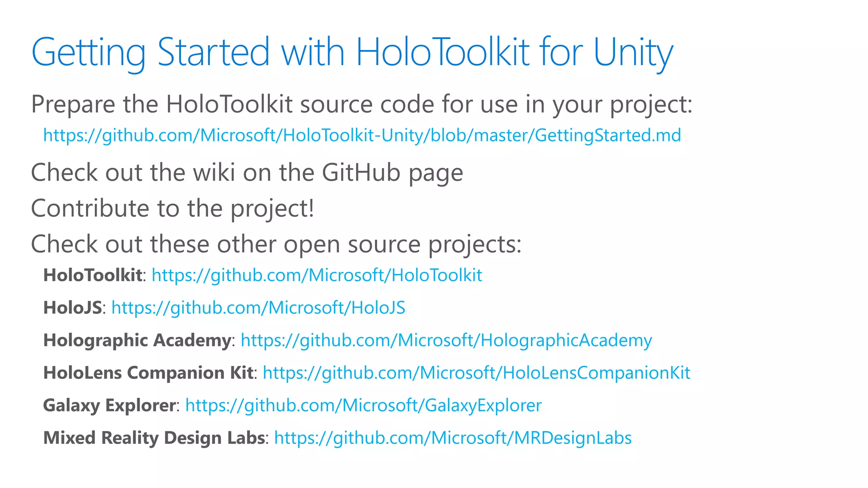The width and height of the screenshot is (868, 488).
Task: Select the bold 'Galaxy Explorer' label
Action: 109,406
